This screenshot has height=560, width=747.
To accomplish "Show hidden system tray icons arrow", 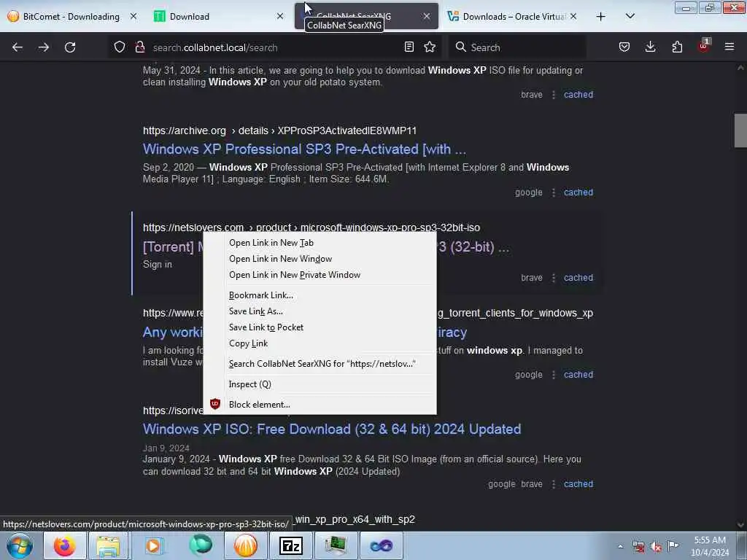I will [x=620, y=547].
